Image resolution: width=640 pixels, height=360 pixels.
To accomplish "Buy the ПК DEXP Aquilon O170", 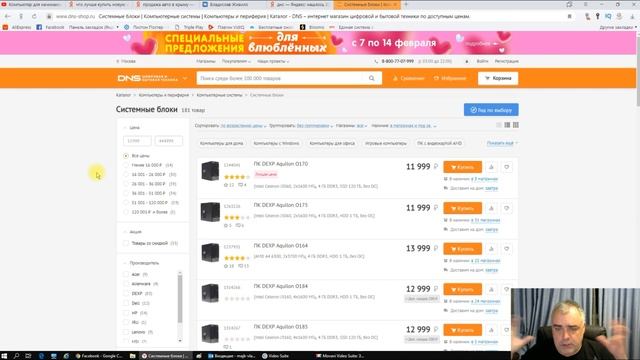I will pos(462,167).
